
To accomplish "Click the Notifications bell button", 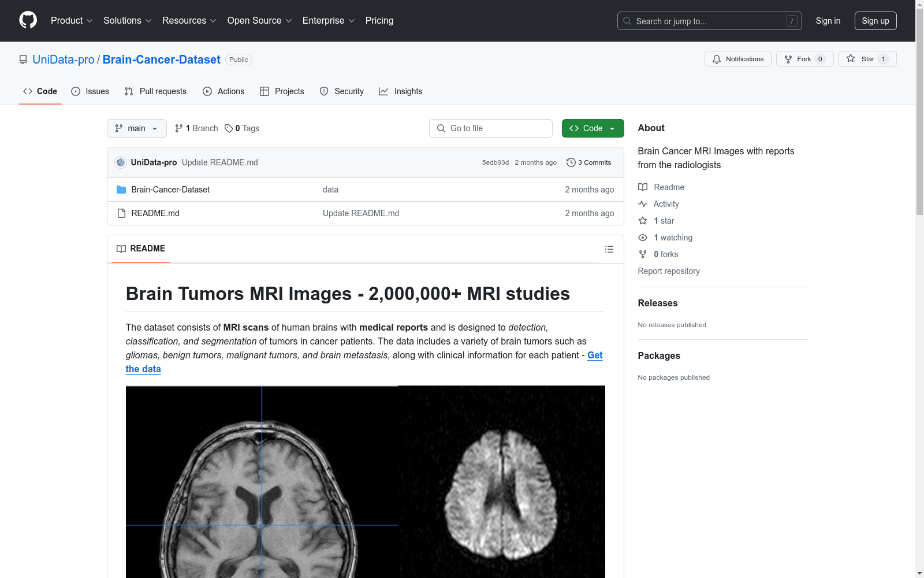I will (737, 59).
